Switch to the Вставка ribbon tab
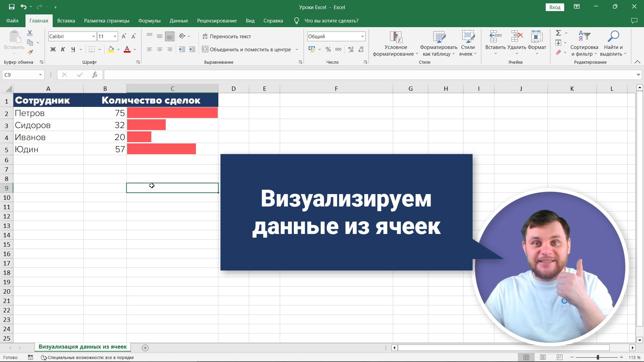 point(66,20)
